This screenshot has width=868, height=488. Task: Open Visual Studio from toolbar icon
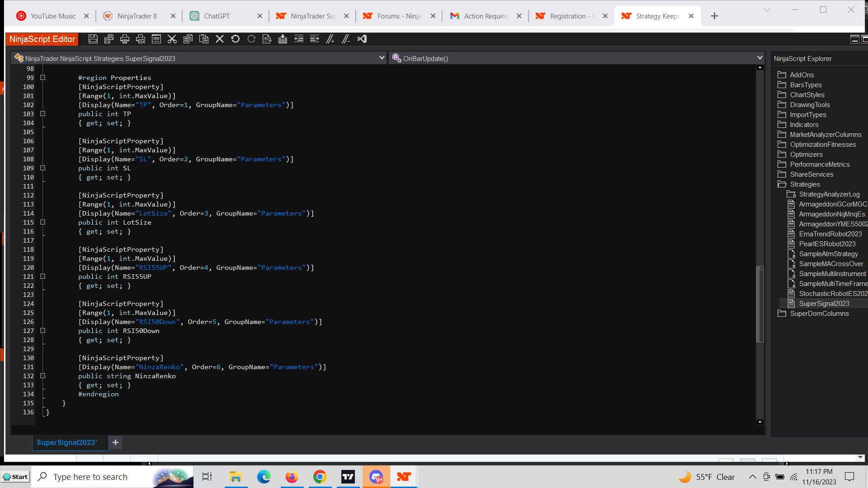click(362, 39)
